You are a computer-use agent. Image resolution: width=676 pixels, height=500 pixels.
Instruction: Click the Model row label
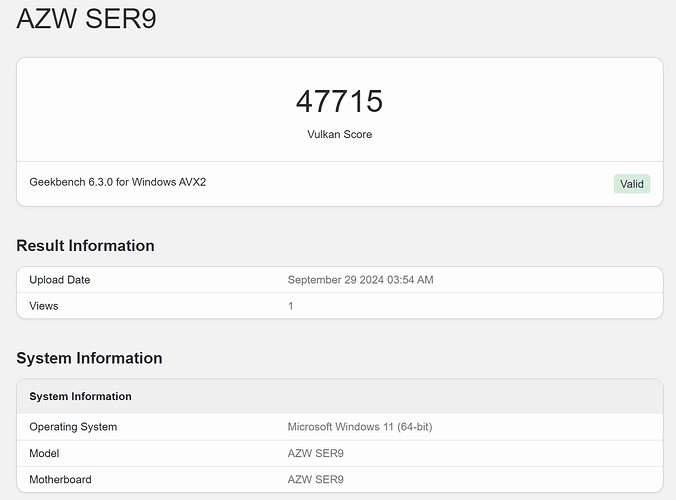pyautogui.click(x=46, y=453)
